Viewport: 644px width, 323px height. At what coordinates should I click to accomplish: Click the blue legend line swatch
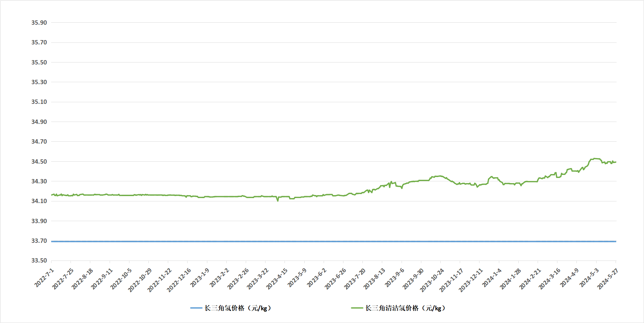click(x=196, y=308)
